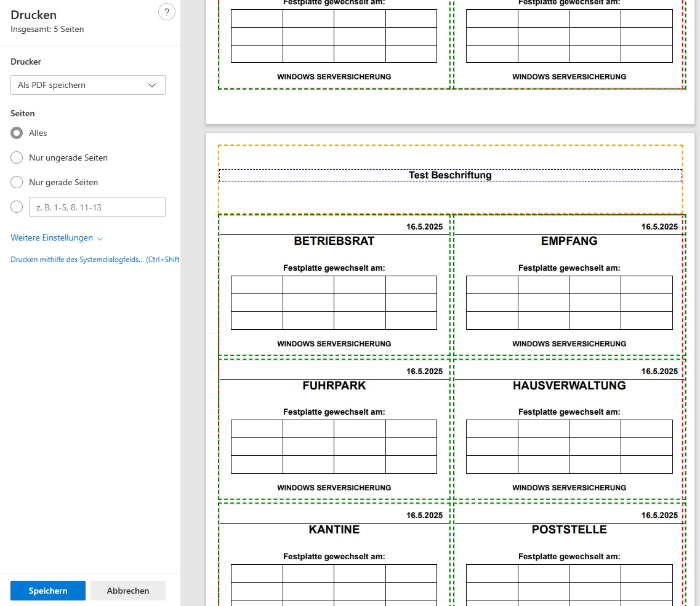The width and height of the screenshot is (700, 606).
Task: Click the FUHRPARK label title in preview
Action: point(334,386)
